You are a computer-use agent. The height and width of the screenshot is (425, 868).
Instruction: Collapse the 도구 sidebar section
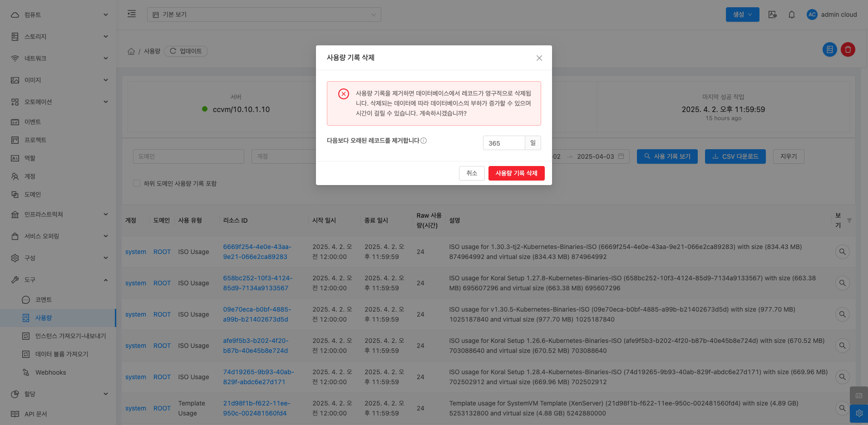(x=58, y=279)
